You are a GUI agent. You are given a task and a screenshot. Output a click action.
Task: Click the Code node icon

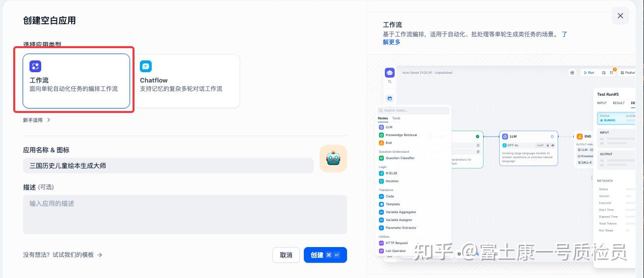381,196
